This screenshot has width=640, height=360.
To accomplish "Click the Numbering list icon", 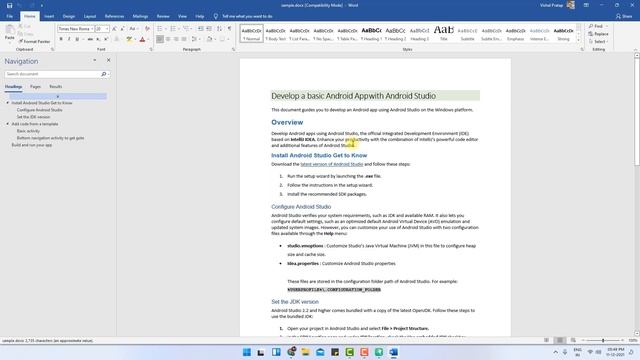I will (x=173, y=29).
